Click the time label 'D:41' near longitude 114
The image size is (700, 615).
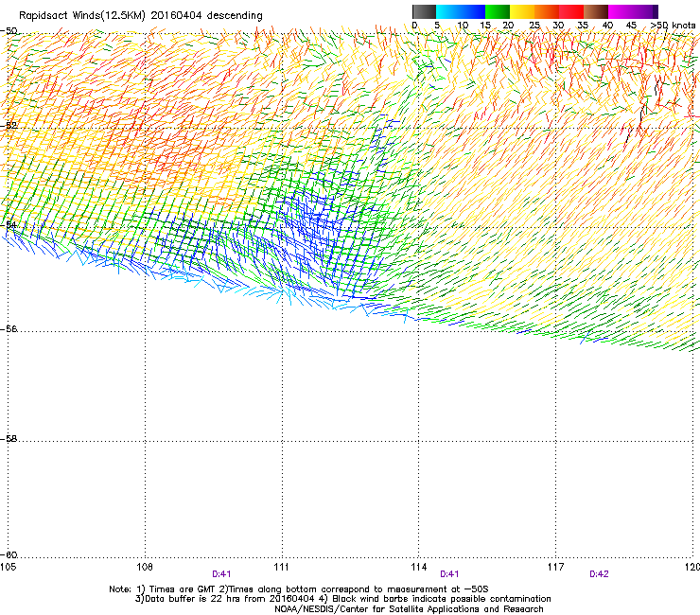449,574
